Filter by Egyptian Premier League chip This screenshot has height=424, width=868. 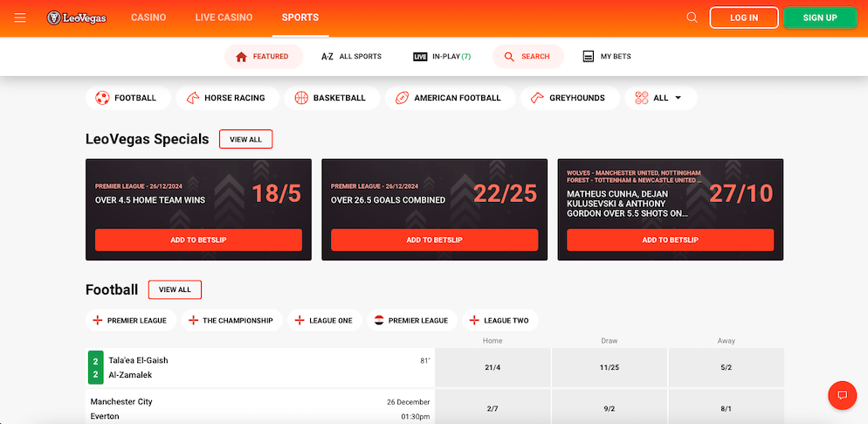coord(412,320)
